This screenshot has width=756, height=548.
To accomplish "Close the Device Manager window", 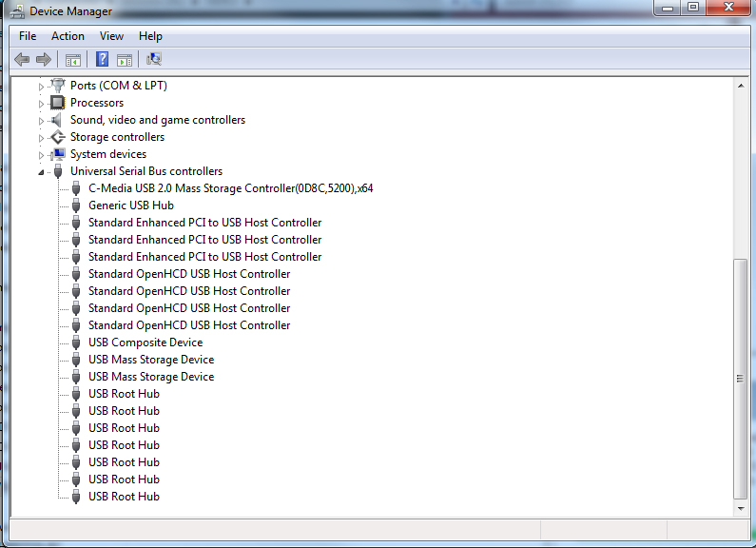I will click(x=729, y=8).
